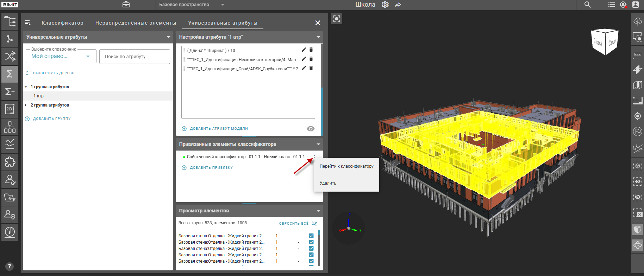Open the 'Мой справо...' reference dropdown
This screenshot has height=276, width=644.
[x=61, y=56]
